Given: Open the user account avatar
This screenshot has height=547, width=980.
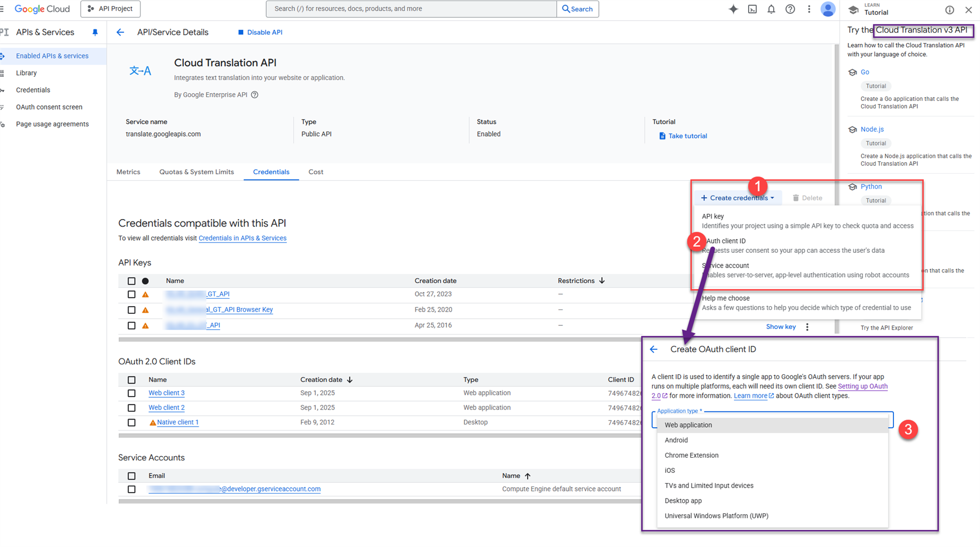Looking at the screenshot, I should coord(828,9).
